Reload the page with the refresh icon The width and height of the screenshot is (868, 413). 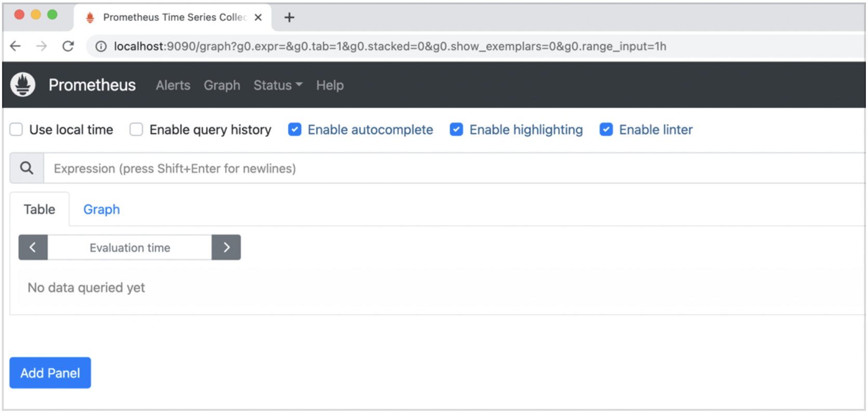tap(68, 46)
